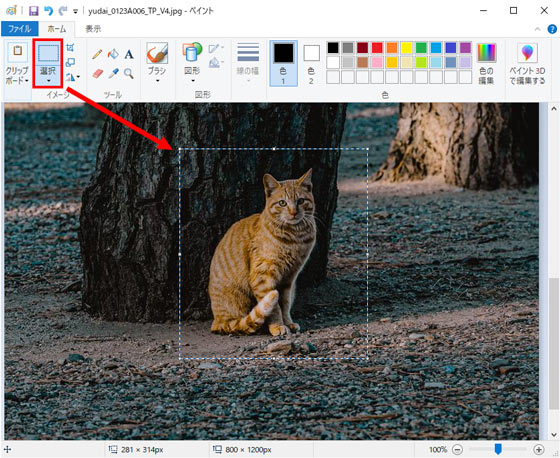
Task: Expand the Brushes (ブラシ) dropdown
Action: click(x=157, y=81)
